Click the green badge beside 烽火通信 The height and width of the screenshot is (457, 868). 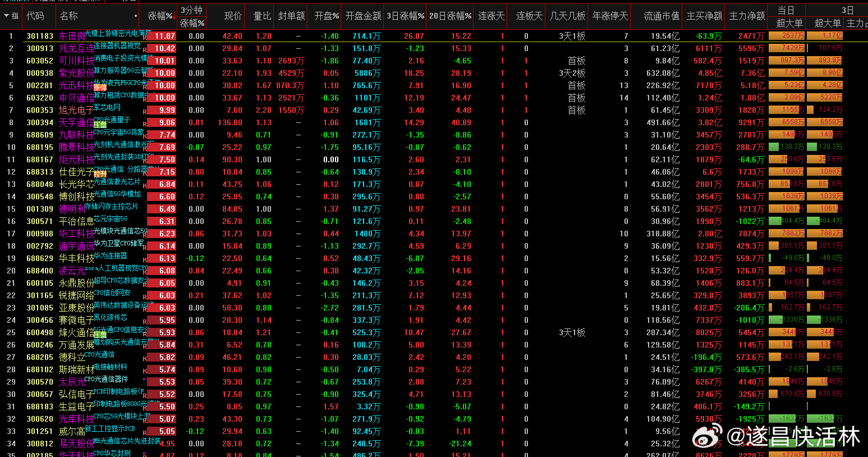(100, 335)
